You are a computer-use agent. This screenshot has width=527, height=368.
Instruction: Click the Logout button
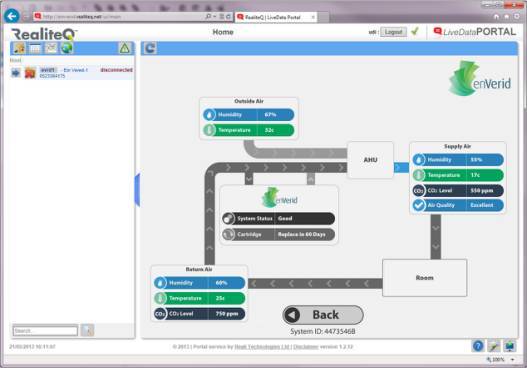tap(393, 32)
